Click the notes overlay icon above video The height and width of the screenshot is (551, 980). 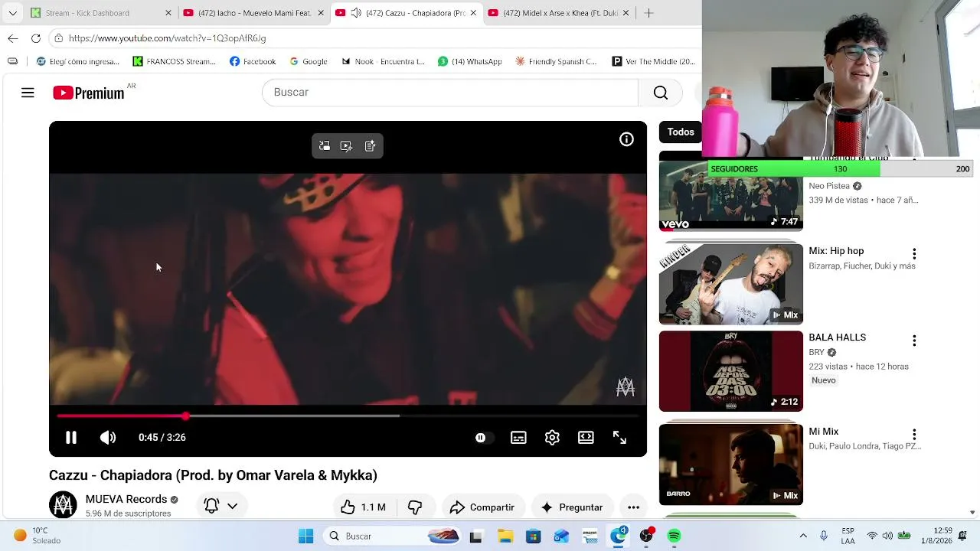371,146
